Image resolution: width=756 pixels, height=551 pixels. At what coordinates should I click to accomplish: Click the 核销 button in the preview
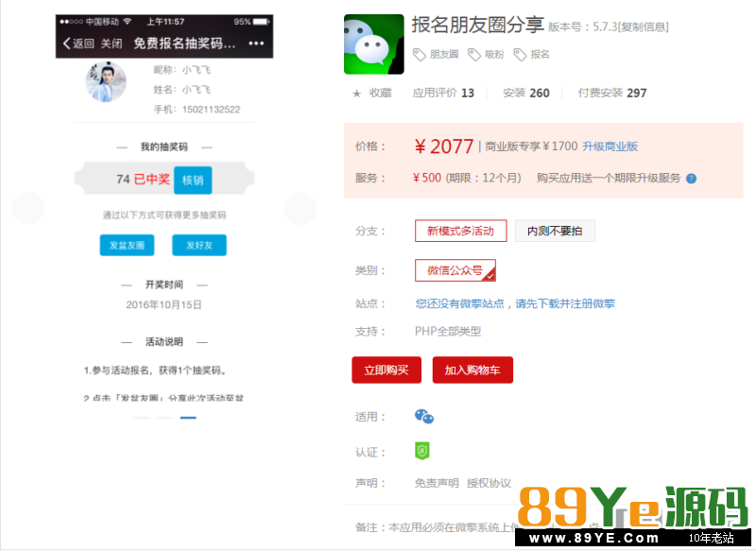click(x=193, y=181)
